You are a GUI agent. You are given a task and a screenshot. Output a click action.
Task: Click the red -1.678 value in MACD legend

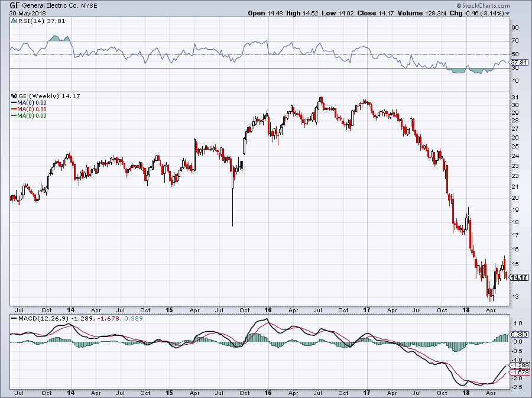tap(109, 319)
